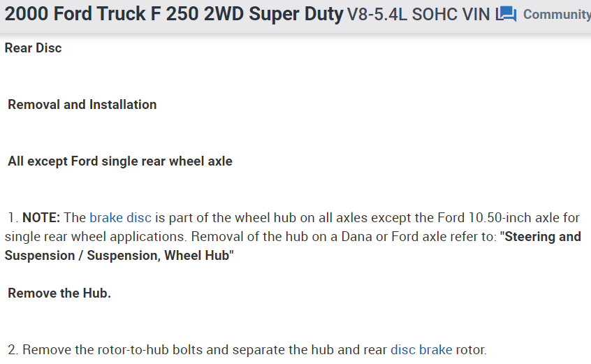Click the word "rotor" ending step 2
The height and width of the screenshot is (364, 591).
coord(469,349)
